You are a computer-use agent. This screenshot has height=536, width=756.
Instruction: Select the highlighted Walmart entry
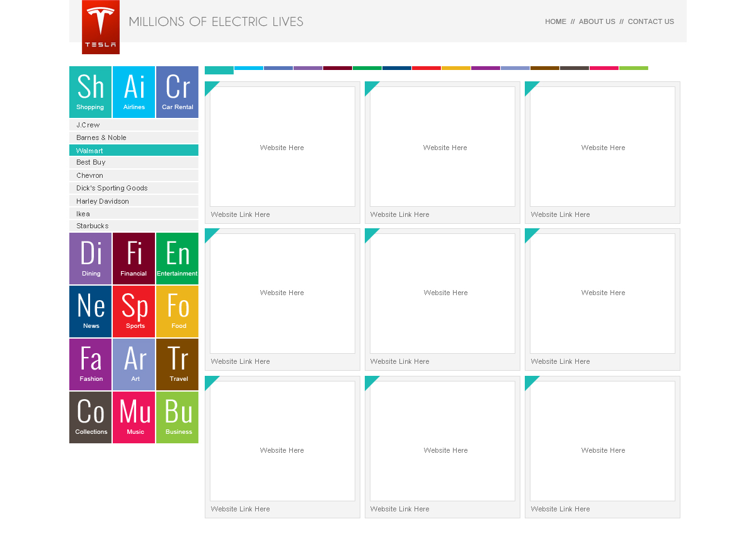point(134,150)
